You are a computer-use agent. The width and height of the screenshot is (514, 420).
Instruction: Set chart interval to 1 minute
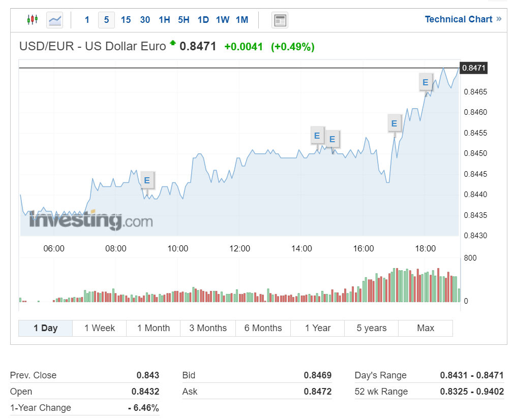click(87, 20)
